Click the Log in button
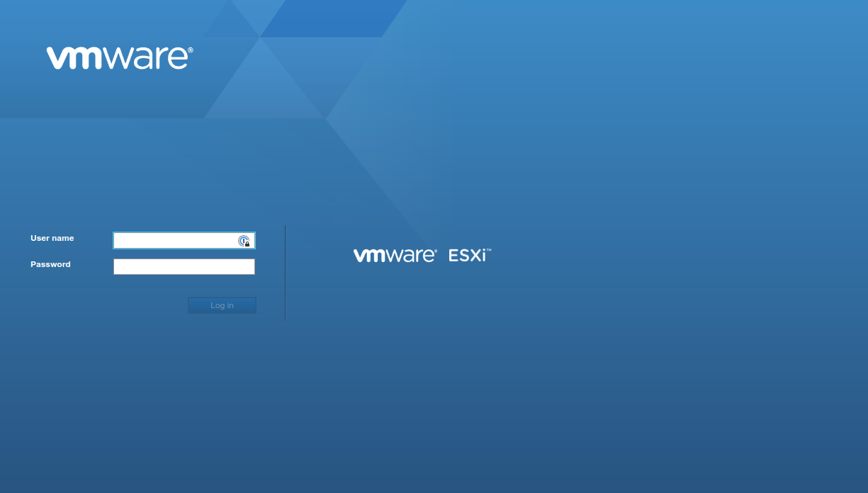Image resolution: width=868 pixels, height=493 pixels. 222,305
